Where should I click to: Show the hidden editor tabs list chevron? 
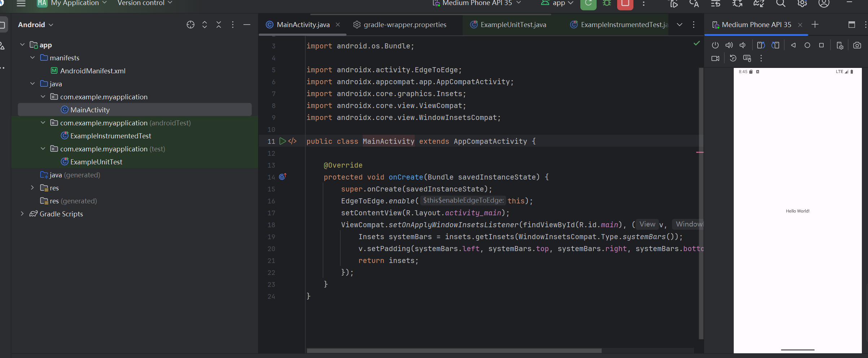(680, 25)
